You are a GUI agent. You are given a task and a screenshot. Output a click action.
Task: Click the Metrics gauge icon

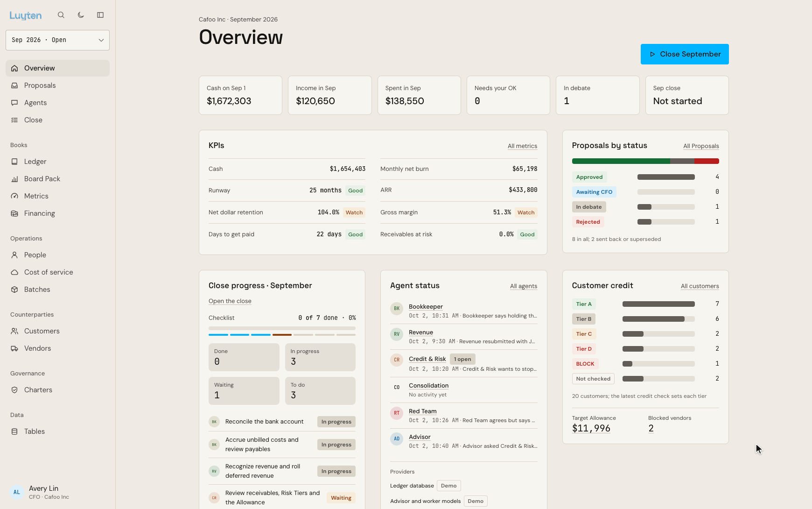click(14, 196)
